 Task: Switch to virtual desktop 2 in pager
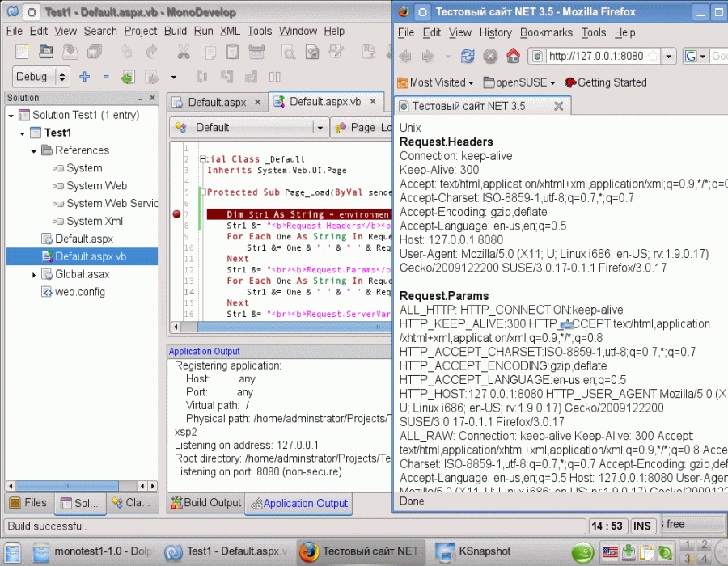tap(705, 545)
